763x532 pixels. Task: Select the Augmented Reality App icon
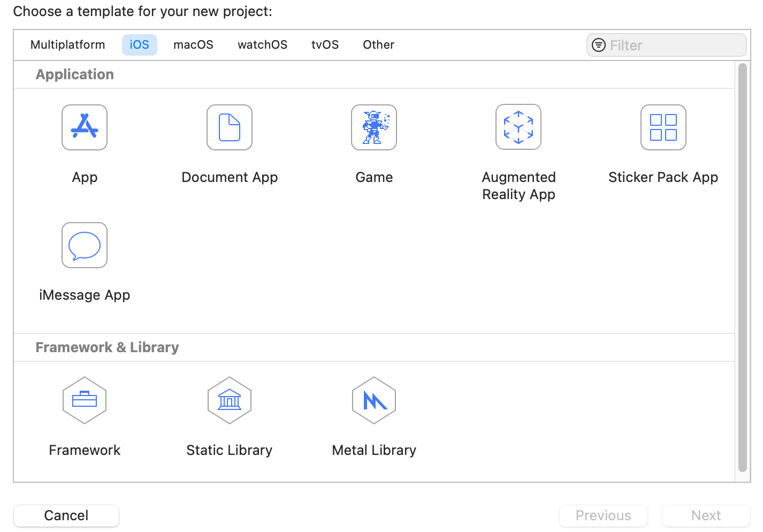(518, 127)
